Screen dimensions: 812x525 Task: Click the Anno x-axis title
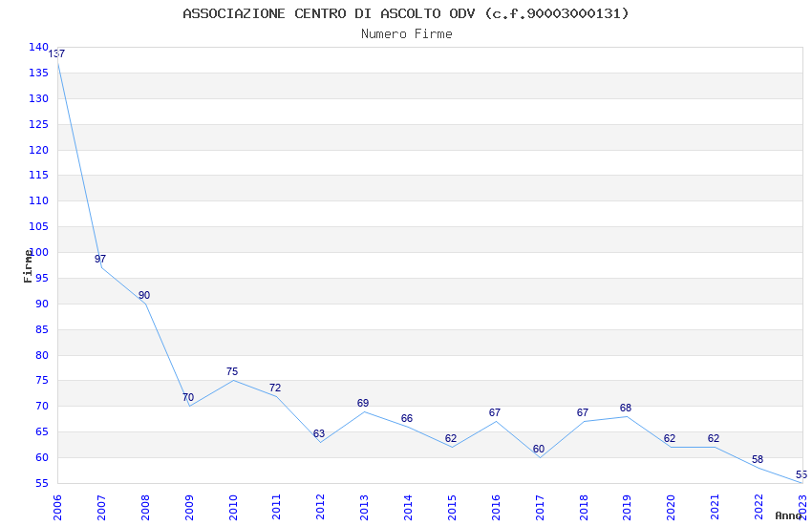(788, 515)
